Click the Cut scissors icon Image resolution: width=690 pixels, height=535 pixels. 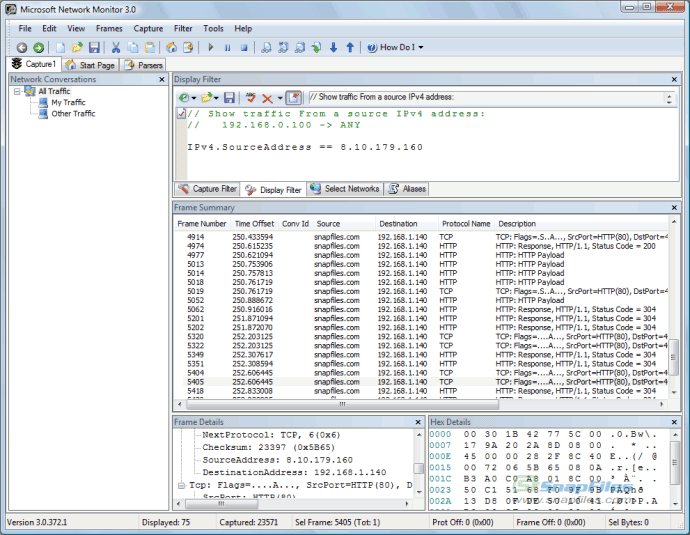point(116,48)
